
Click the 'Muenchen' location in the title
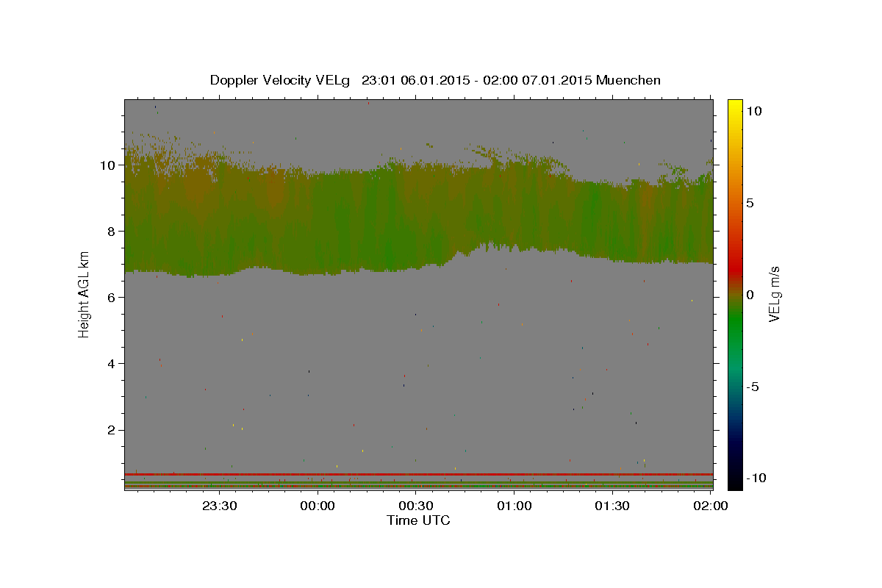pos(628,80)
